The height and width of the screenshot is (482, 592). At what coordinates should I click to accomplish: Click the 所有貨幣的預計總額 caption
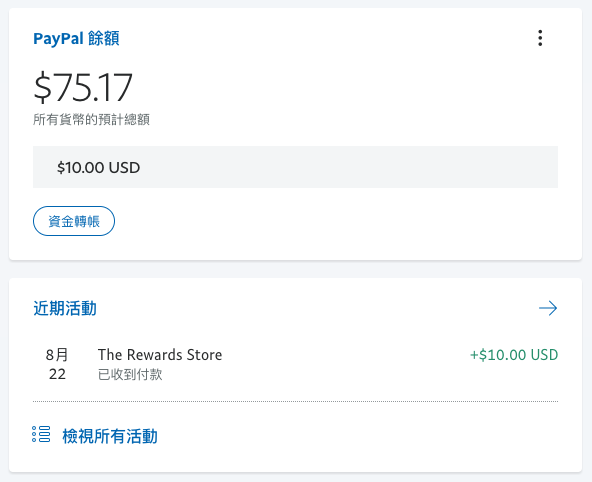pyautogui.click(x=91, y=120)
